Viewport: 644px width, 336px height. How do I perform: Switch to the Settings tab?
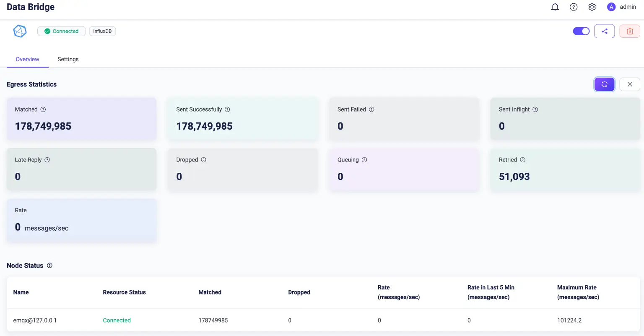point(68,59)
